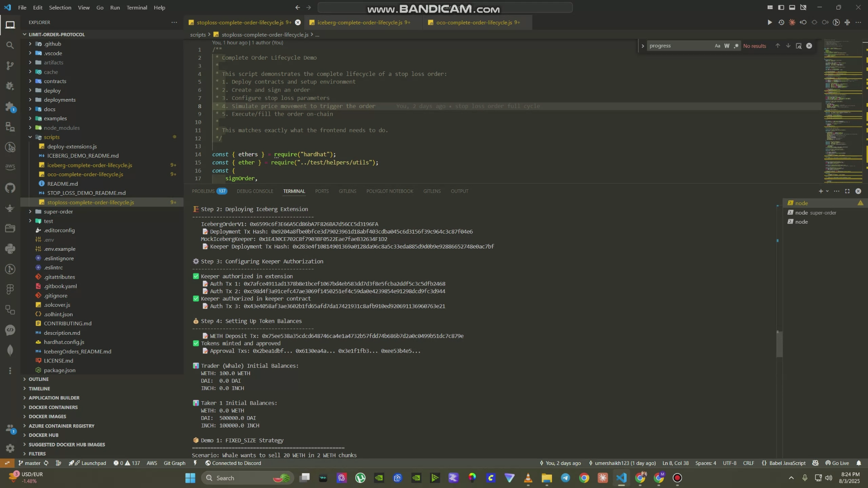Image resolution: width=868 pixels, height=488 pixels.
Task: Toggle Use Regular Expression in find widget
Action: 736,46
